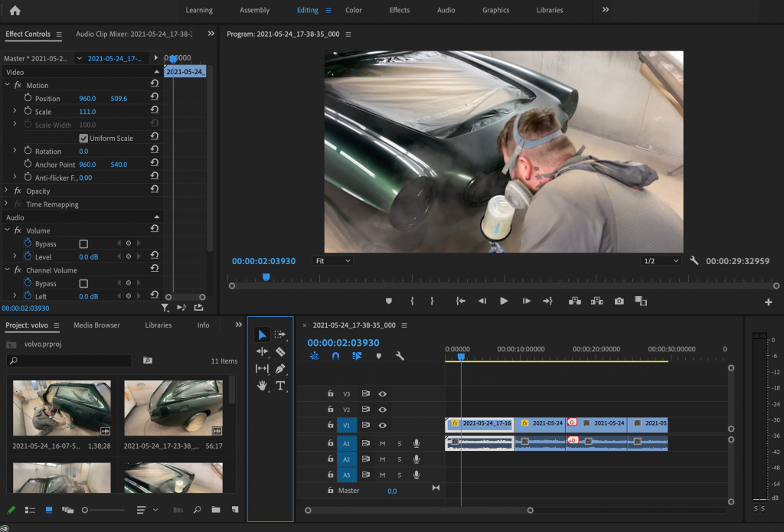Screen dimensions: 784x532
Task: Select the 2021-05-24_16-07-5 clip thumbnail
Action: click(x=61, y=407)
